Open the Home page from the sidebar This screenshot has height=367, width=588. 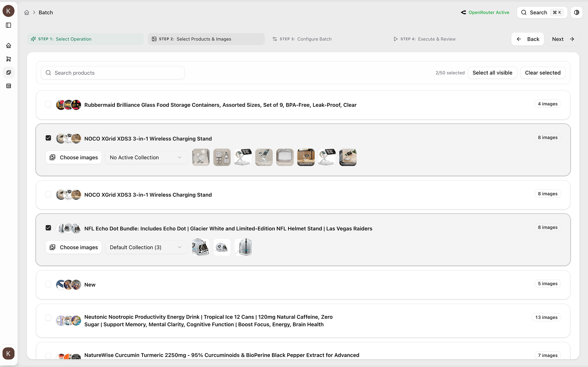click(x=9, y=45)
